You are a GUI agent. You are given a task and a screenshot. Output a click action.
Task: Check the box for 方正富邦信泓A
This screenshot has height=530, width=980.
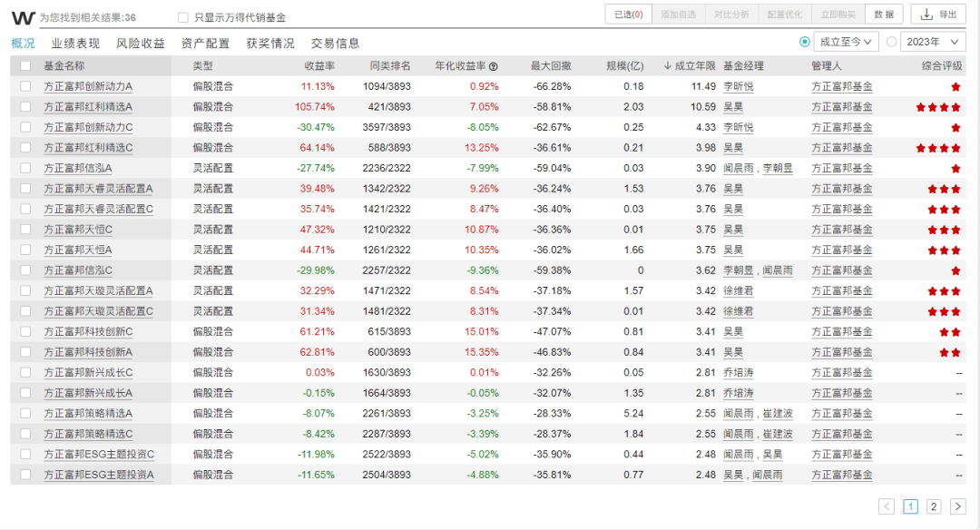[x=25, y=168]
